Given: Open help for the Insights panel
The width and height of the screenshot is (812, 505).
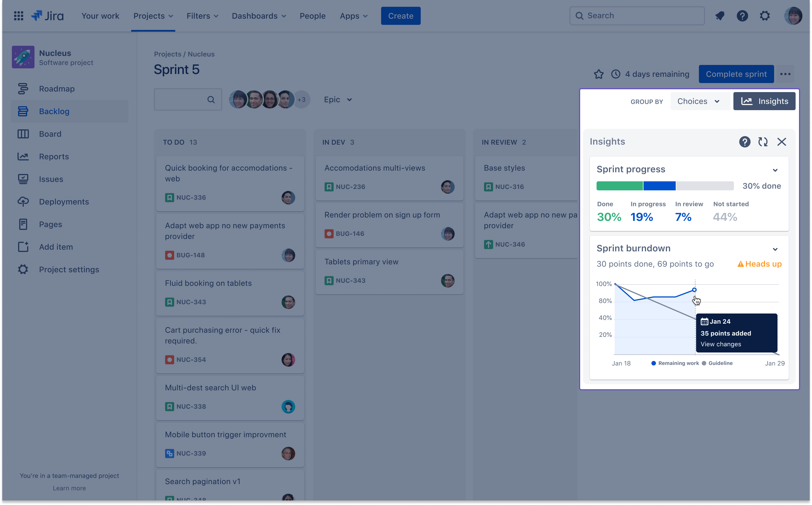Looking at the screenshot, I should (x=744, y=142).
